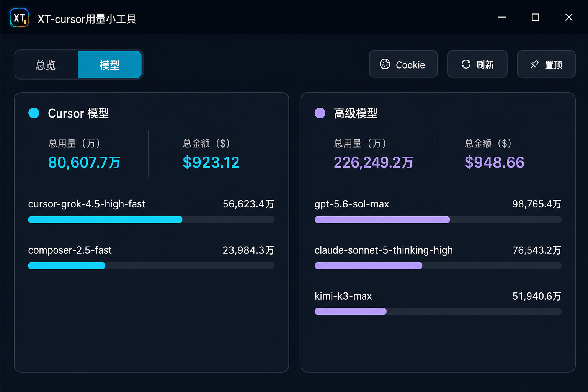Click the claude-sonnet-5-thinking-high usage bar

coord(438,266)
